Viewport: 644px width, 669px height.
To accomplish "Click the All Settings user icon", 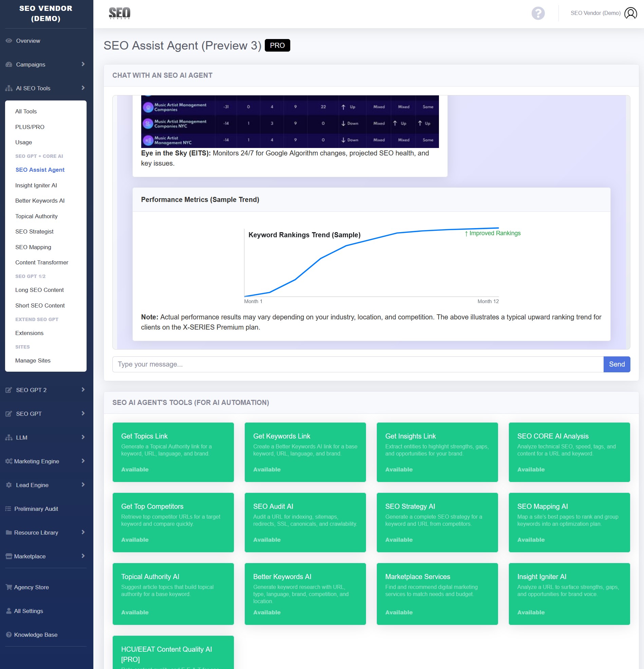I will pyautogui.click(x=9, y=611).
